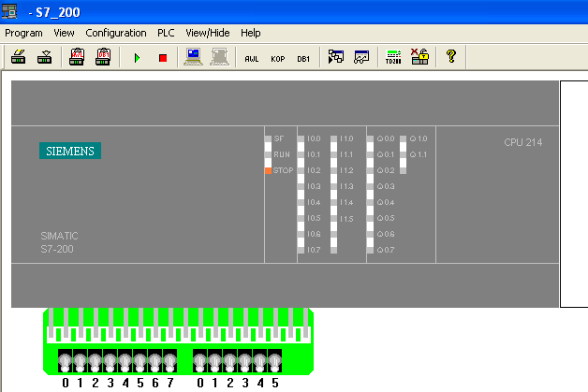Image resolution: width=588 pixels, height=392 pixels.
Task: Open the Program menu
Action: point(23,33)
